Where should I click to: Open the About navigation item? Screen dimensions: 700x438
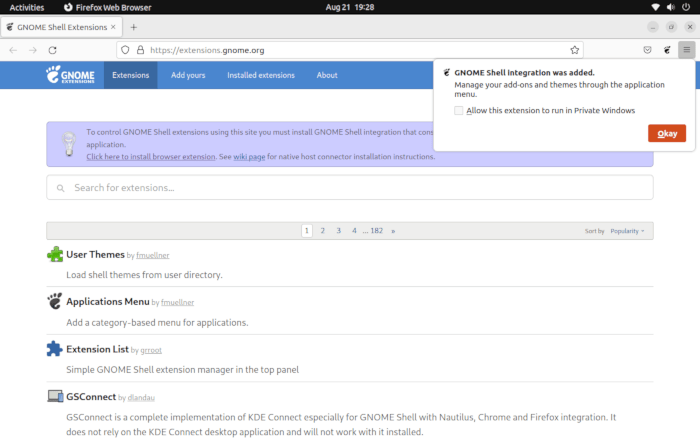[x=327, y=75]
